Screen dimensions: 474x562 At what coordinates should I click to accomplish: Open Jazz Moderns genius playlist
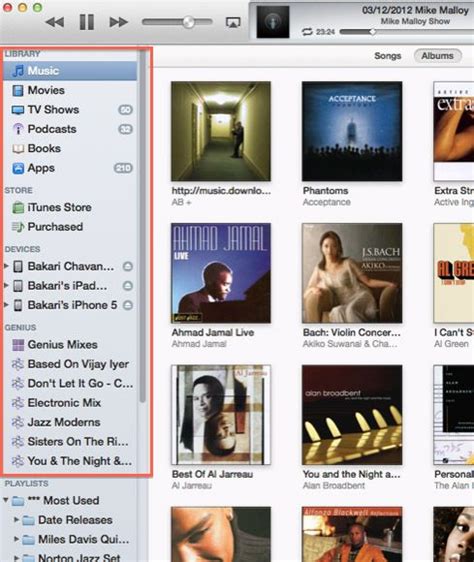tap(70, 422)
